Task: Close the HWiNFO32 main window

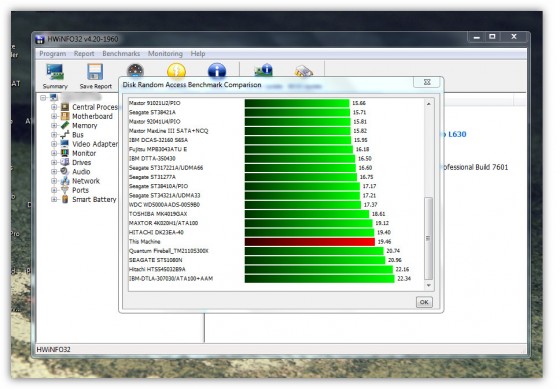Action: click(x=514, y=37)
